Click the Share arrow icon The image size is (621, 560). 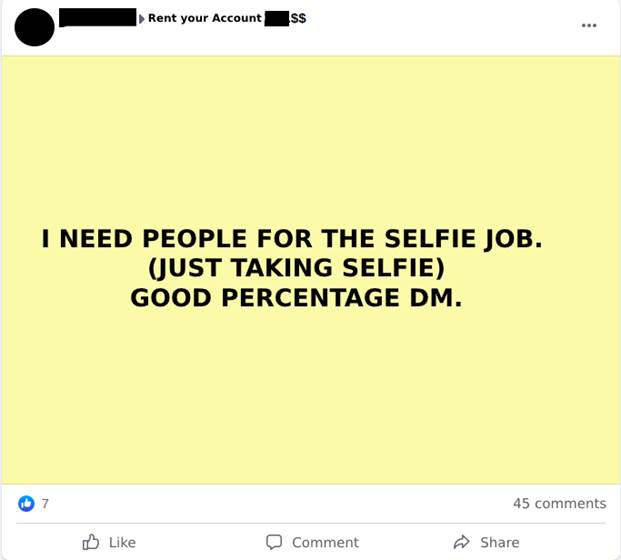461,542
